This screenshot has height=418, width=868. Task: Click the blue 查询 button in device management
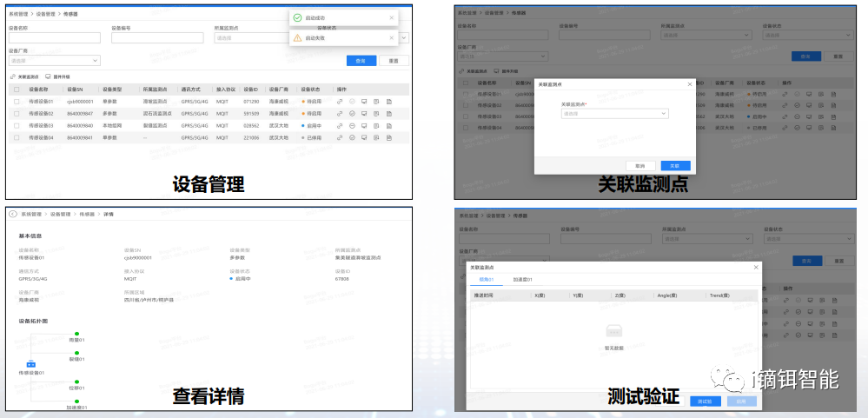[x=361, y=61]
